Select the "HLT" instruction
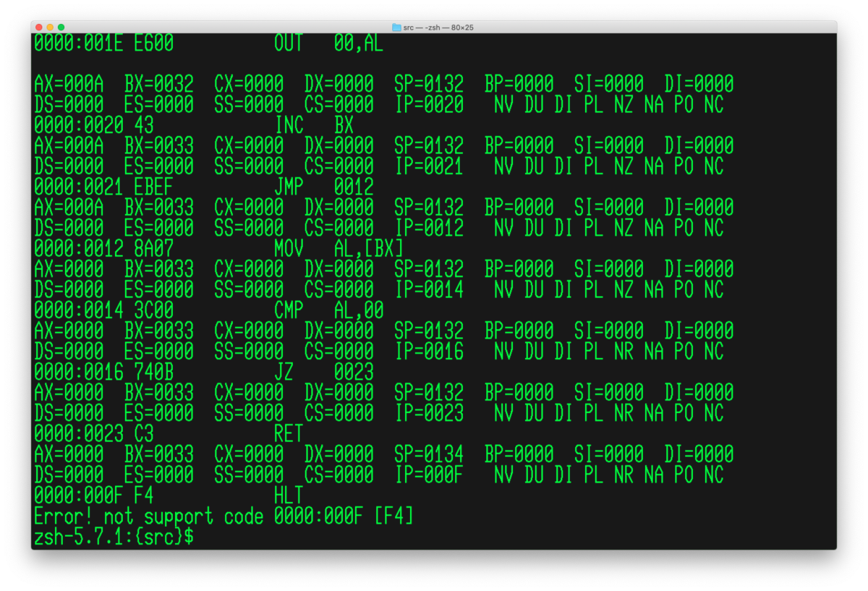 (x=289, y=496)
